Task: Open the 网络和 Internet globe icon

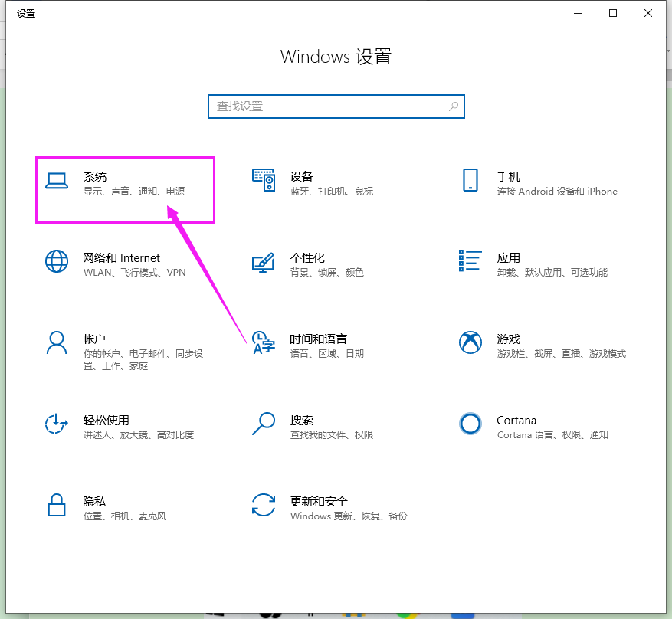Action: point(57,261)
